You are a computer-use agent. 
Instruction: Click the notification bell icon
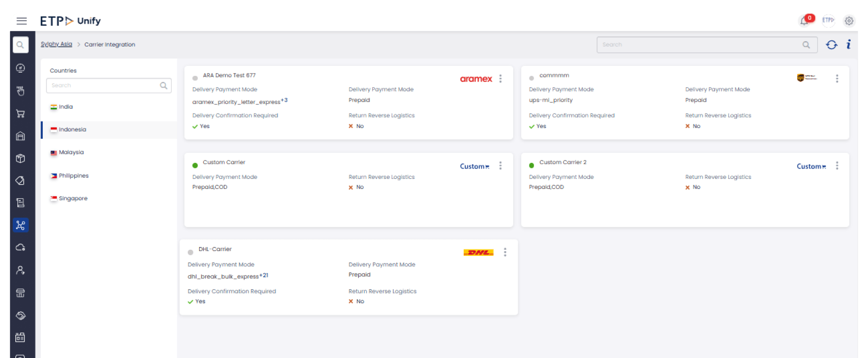pos(804,21)
